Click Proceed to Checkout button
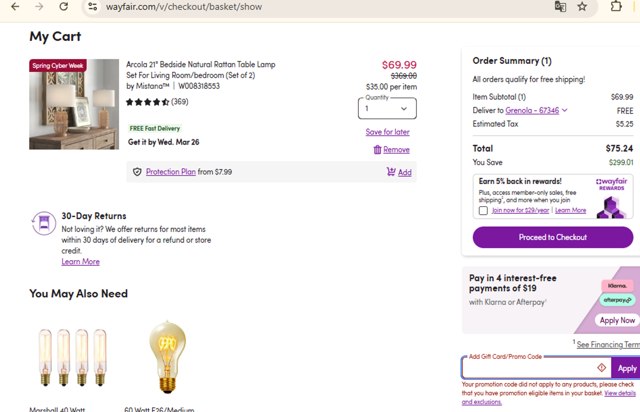 pyautogui.click(x=553, y=237)
